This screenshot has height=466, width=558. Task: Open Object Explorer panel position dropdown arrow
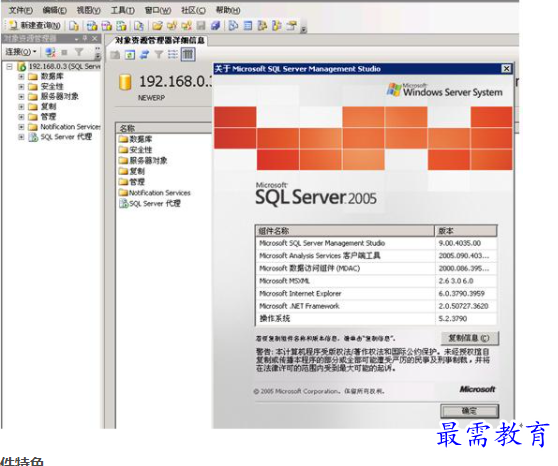[77, 38]
